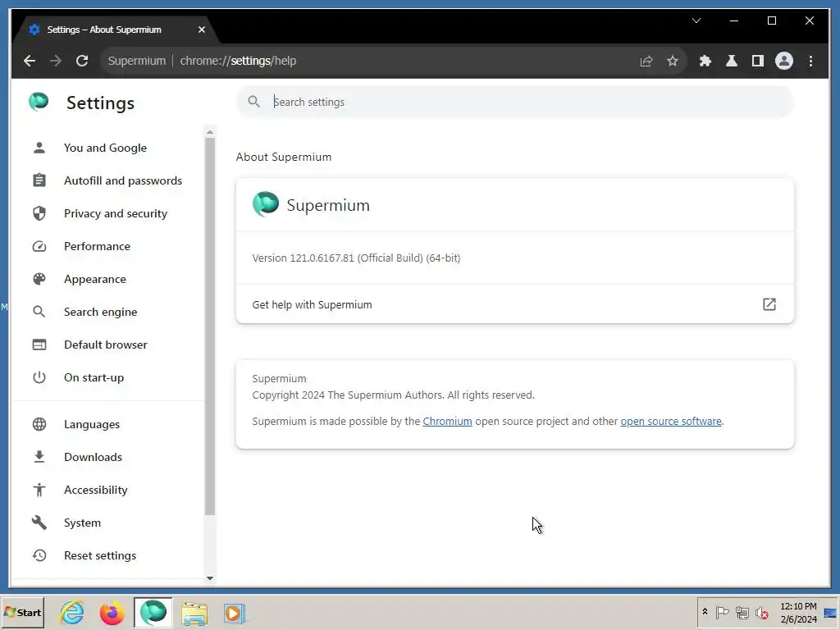Click the Action Center flag icon
The width and height of the screenshot is (840, 630).
click(x=722, y=612)
